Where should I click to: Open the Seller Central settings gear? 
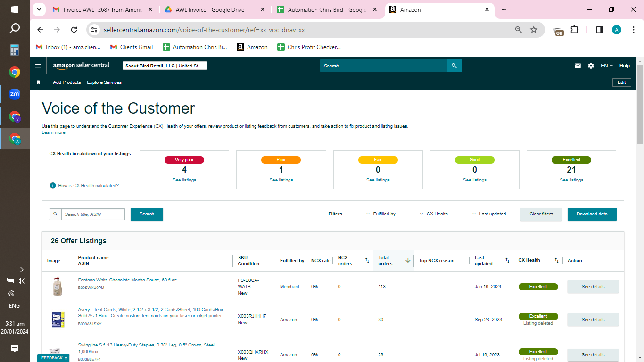(591, 66)
